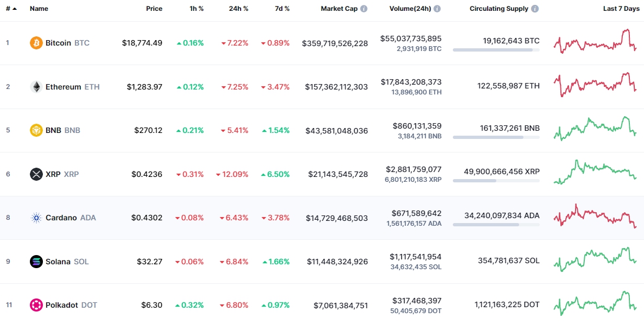Viewport: 644px width, 324px height.
Task: Sort by rank number column
Action: coord(11,9)
